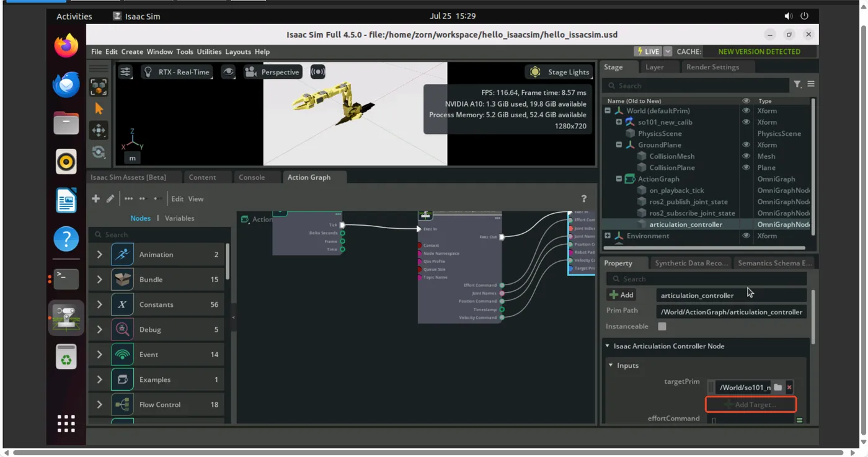Open View menu in Action Graph
The image size is (868, 457).
click(196, 198)
